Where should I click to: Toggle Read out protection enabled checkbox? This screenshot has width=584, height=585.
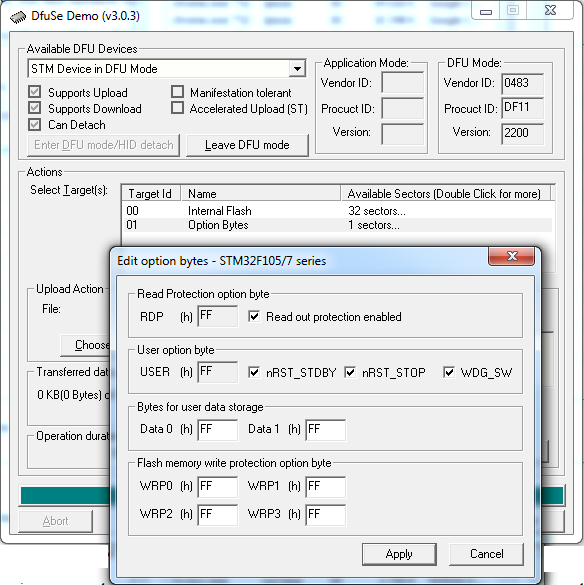254,317
